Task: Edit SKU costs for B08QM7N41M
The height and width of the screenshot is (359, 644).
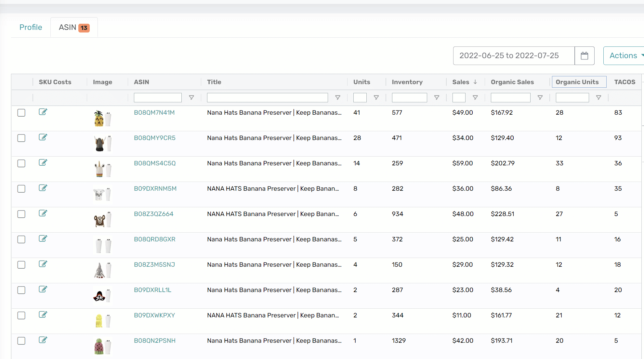Action: 43,112
